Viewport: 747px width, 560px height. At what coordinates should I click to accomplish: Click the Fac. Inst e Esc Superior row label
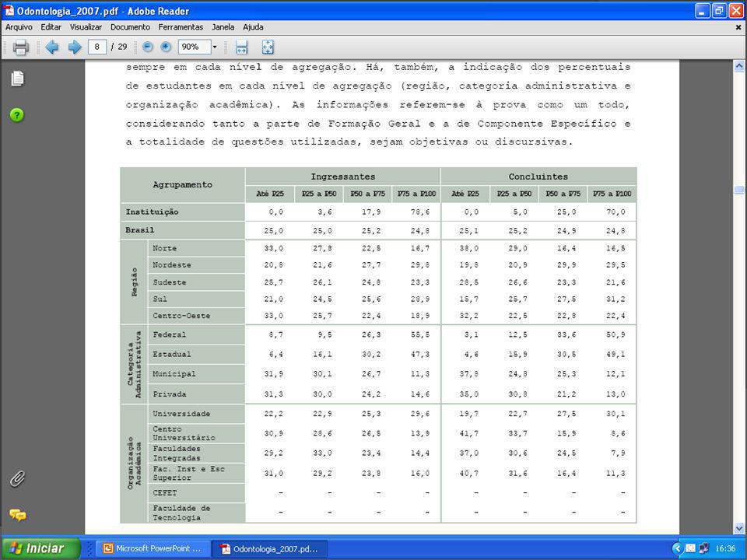coord(188,474)
